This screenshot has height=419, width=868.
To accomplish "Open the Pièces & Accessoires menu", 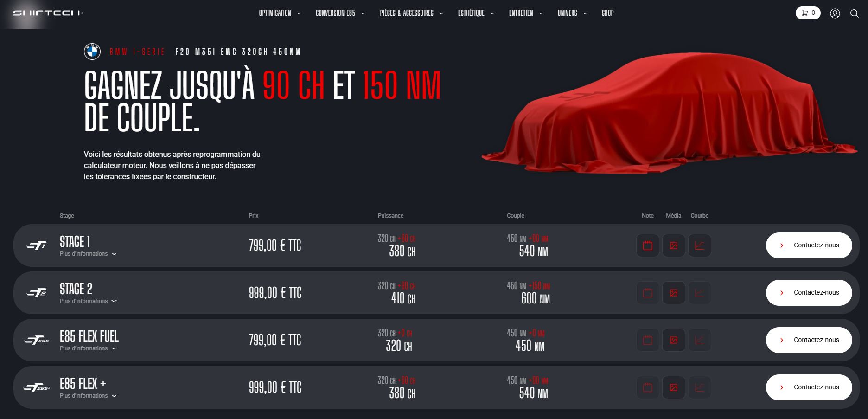I will [x=407, y=13].
